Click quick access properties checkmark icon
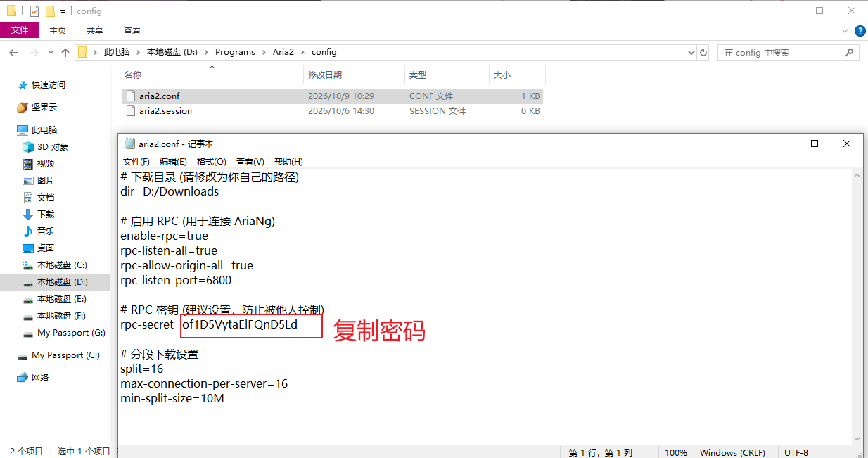Image resolution: width=868 pixels, height=458 pixels. (x=34, y=11)
